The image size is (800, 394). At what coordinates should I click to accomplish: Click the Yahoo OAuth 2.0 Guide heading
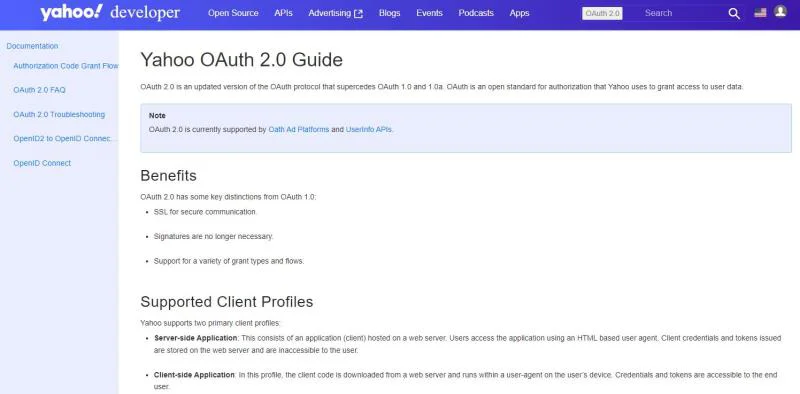coord(241,60)
